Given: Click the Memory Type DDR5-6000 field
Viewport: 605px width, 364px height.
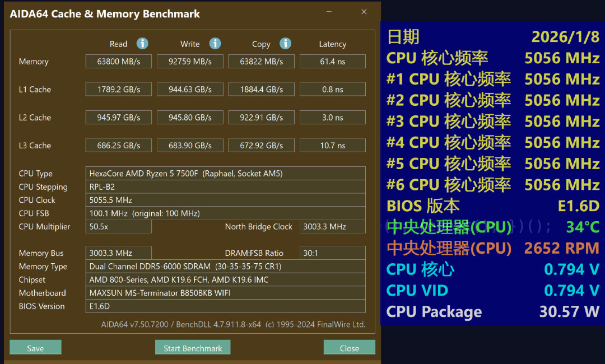Looking at the screenshot, I should point(225,267).
